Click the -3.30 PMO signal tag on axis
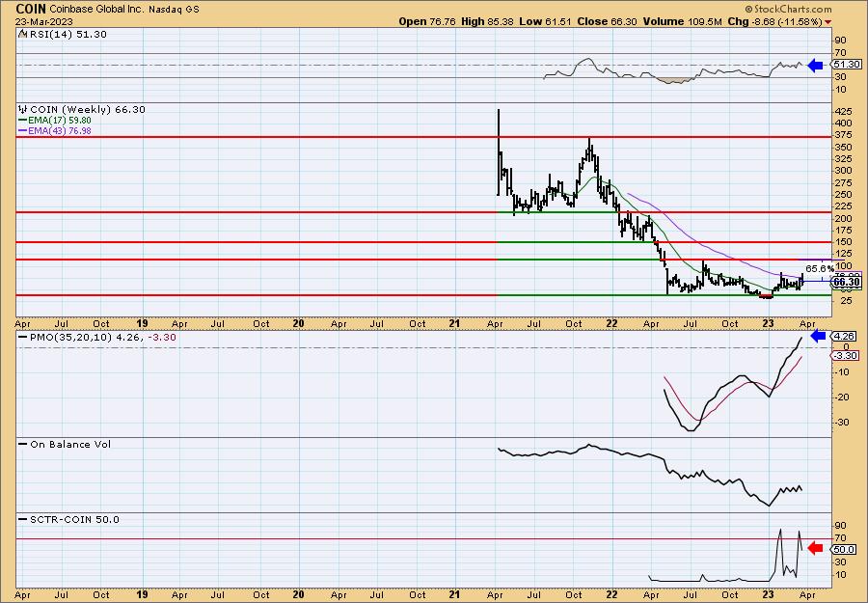The height and width of the screenshot is (603, 868). (846, 355)
